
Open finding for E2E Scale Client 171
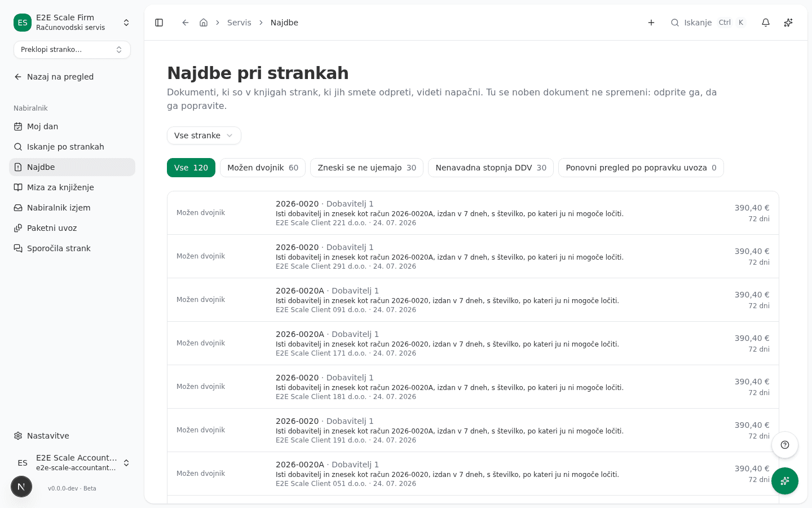click(x=473, y=343)
